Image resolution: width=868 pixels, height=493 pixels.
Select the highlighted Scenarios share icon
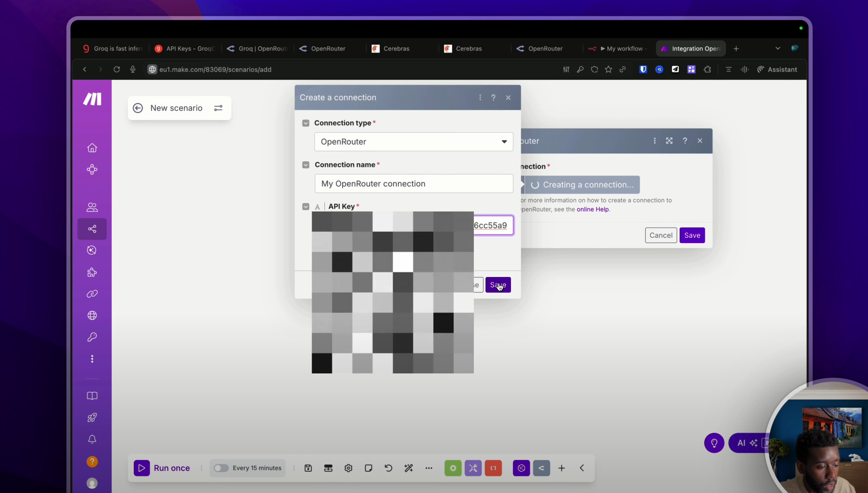[92, 229]
